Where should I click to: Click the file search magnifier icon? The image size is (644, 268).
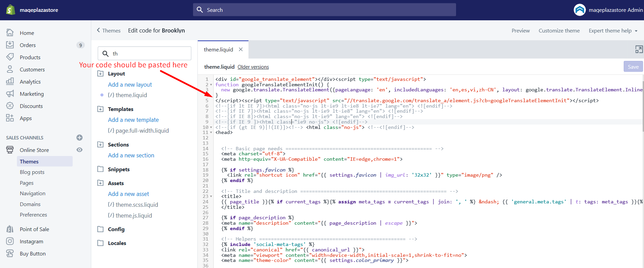pos(105,53)
